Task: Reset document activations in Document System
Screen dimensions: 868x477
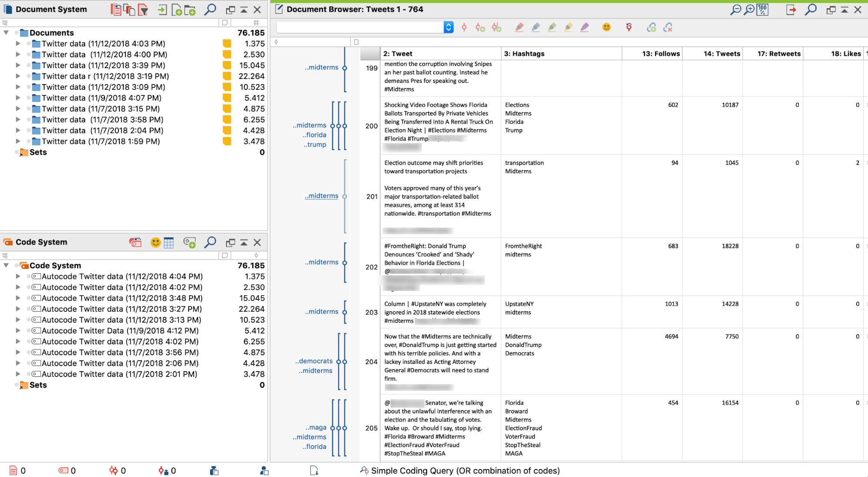Action: [x=116, y=10]
